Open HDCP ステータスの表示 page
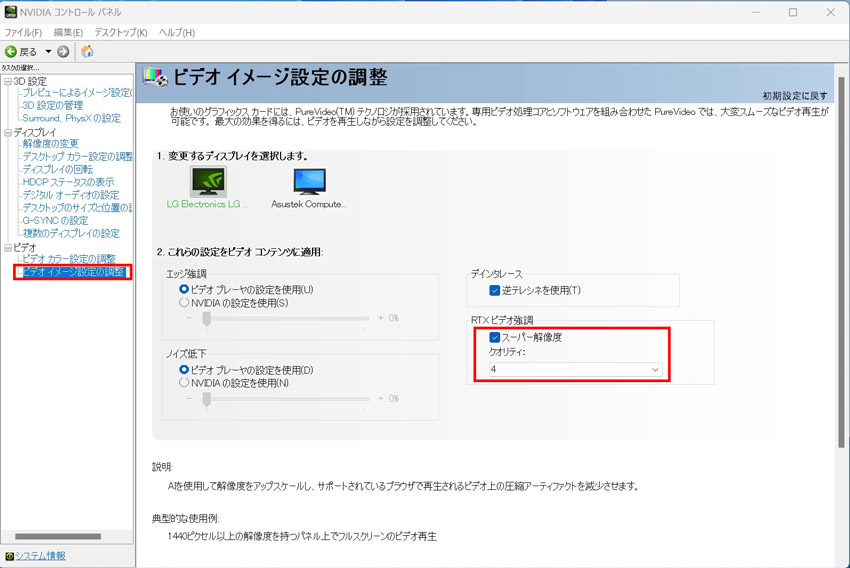 (x=68, y=182)
